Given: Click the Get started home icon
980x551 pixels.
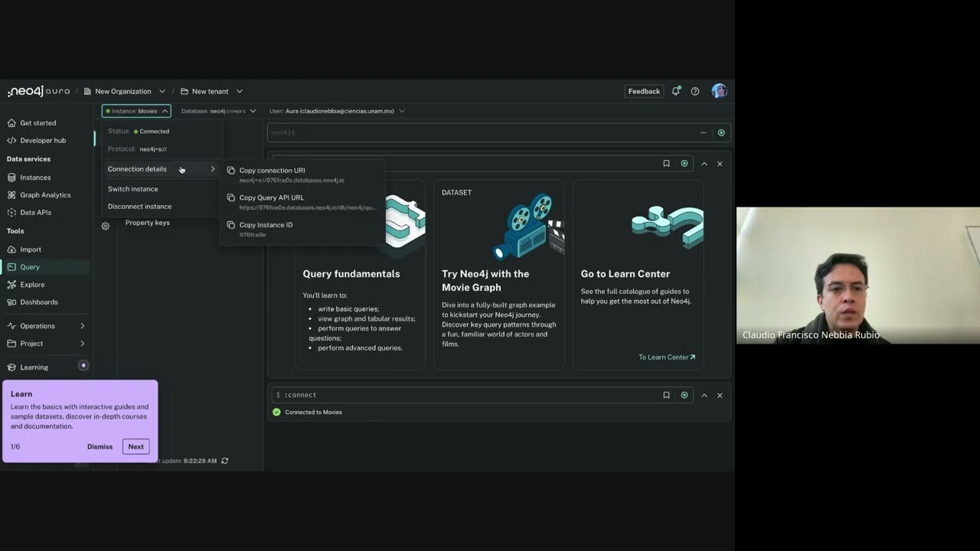Looking at the screenshot, I should click(11, 122).
